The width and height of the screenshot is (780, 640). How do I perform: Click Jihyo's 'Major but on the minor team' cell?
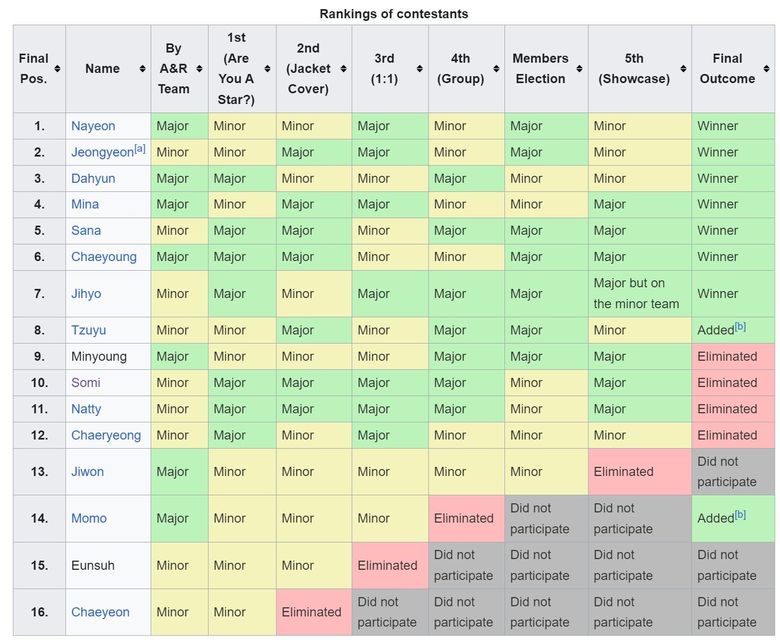pos(636,293)
